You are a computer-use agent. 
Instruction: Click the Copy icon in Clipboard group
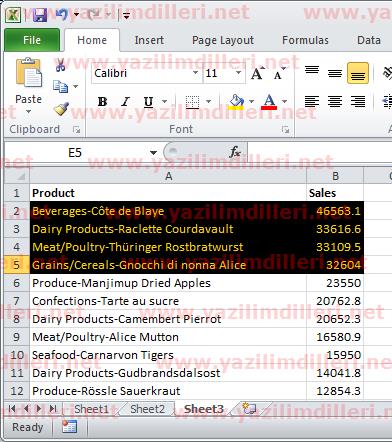[61, 87]
